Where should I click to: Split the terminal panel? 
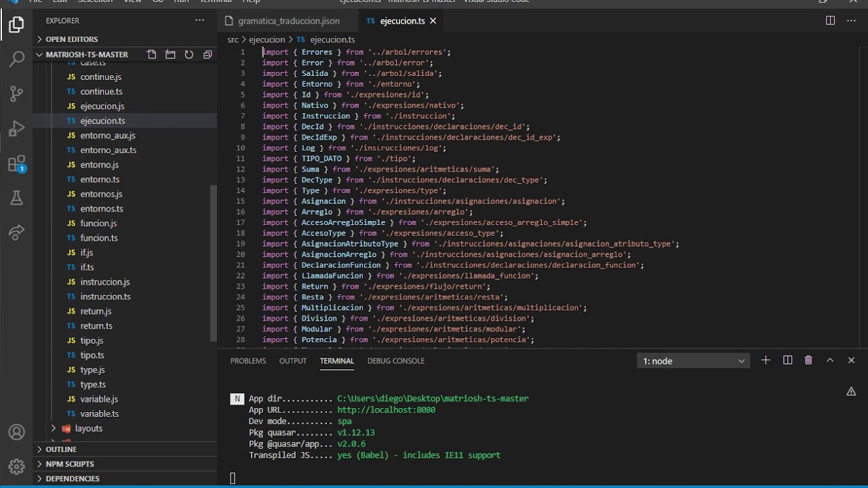[x=787, y=361]
